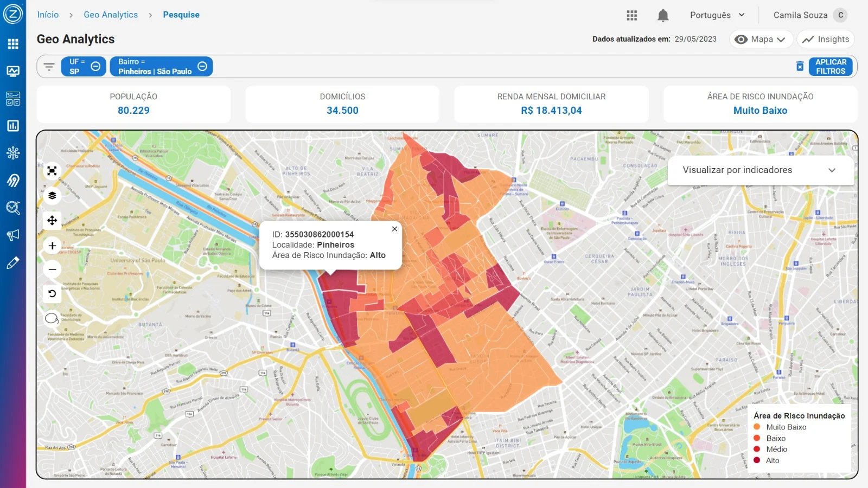Click the fullscreen map icon
This screenshot has width=868, height=488.
(x=52, y=171)
